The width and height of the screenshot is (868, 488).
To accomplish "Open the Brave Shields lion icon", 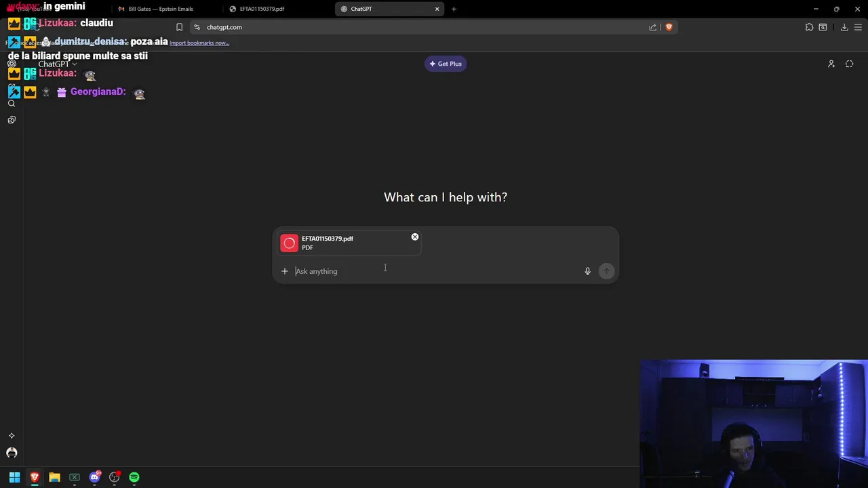I will [x=669, y=27].
